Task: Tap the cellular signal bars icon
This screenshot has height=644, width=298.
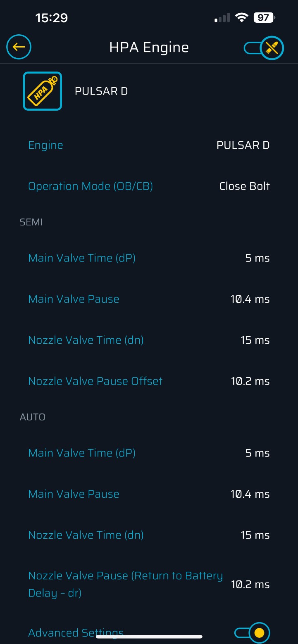Action: (x=222, y=18)
